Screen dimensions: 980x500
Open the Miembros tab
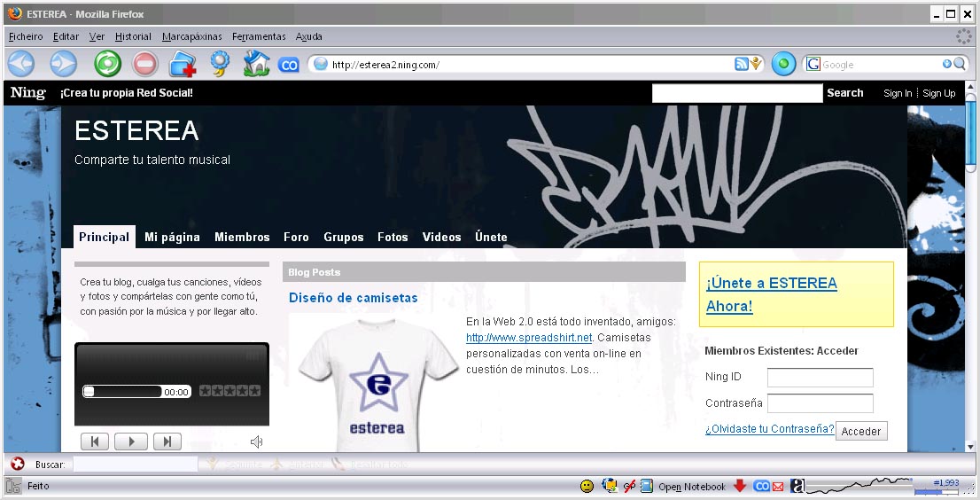pyautogui.click(x=242, y=237)
